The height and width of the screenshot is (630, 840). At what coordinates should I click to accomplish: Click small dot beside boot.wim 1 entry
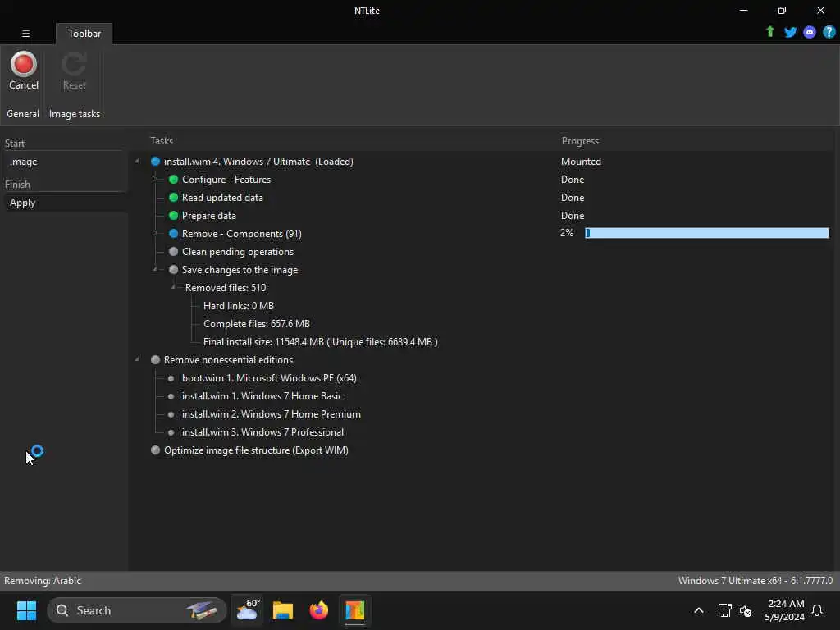coord(171,378)
